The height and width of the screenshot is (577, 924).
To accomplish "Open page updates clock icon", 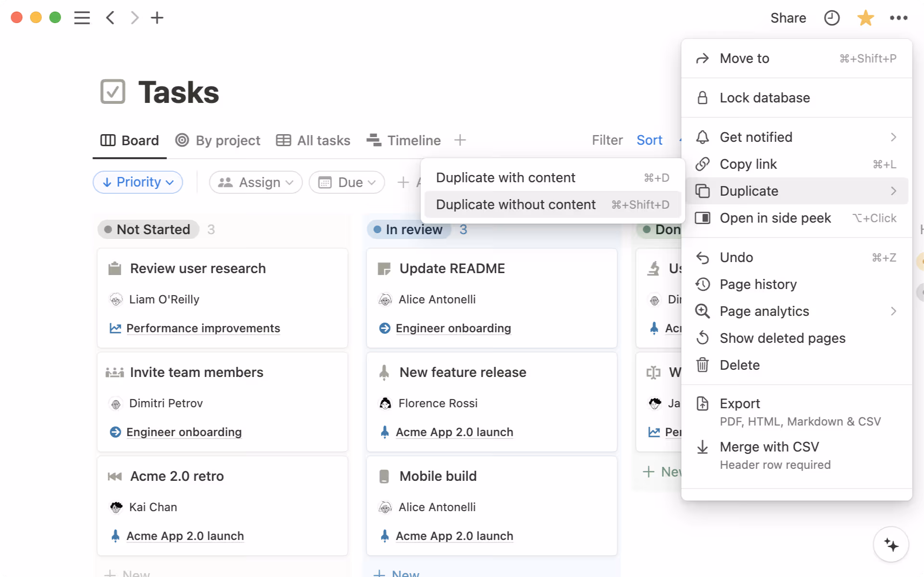I will click(832, 18).
